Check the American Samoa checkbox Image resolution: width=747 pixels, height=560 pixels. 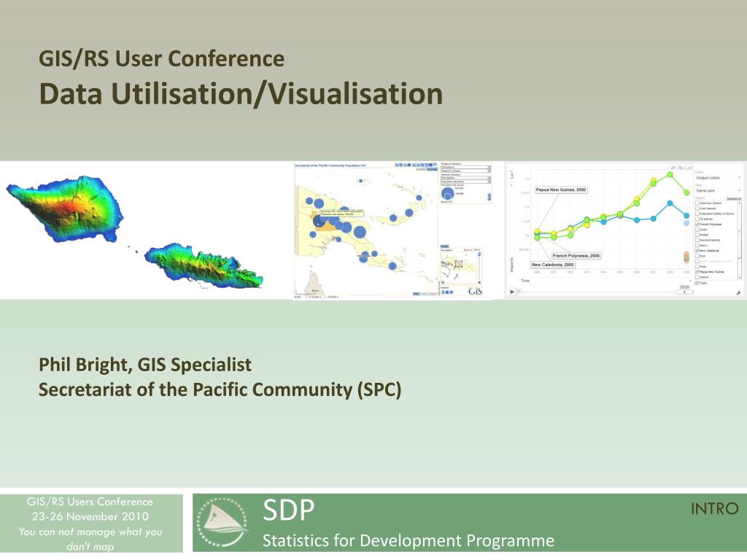[x=697, y=203]
